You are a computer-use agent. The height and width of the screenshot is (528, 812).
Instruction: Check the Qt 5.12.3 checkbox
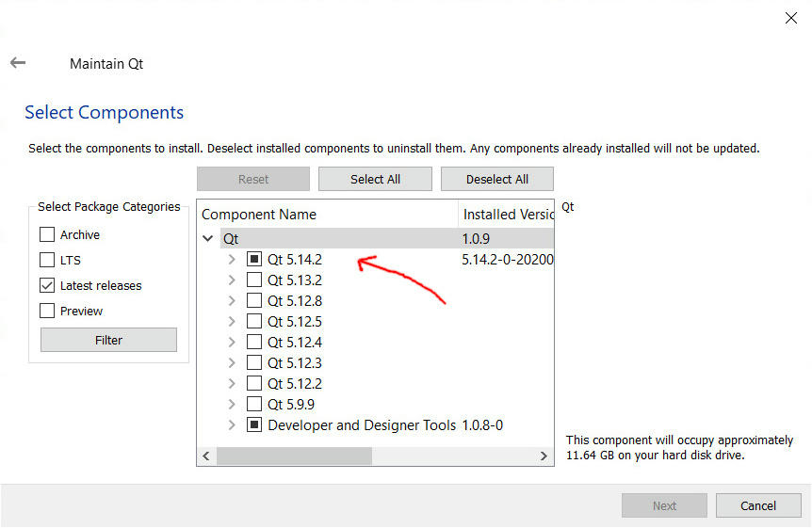tap(254, 362)
